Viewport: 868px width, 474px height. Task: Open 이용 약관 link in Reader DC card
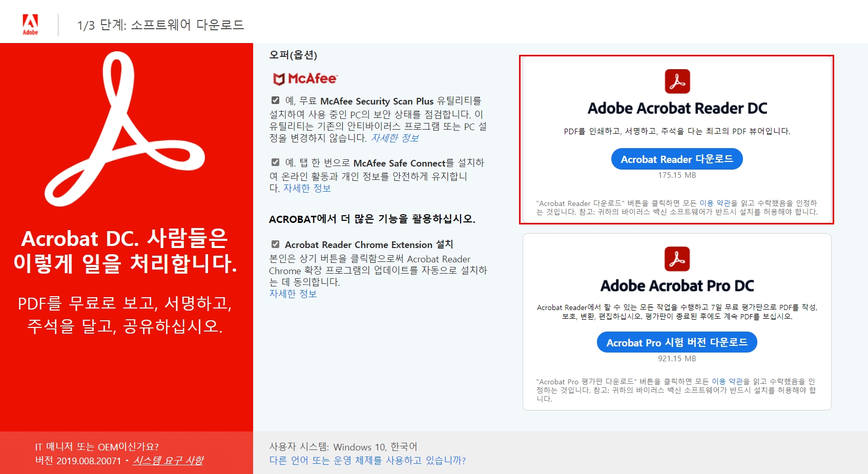715,203
